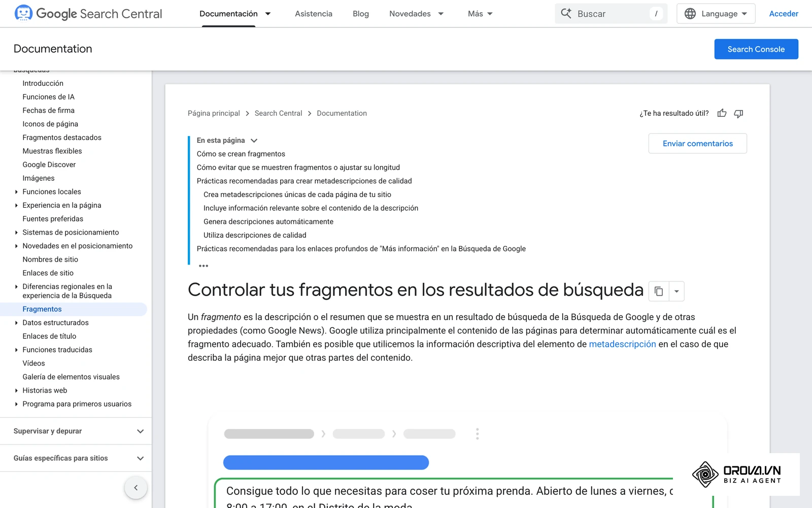The width and height of the screenshot is (812, 508).
Task: Expand Funciones locales tree item
Action: [x=16, y=192]
